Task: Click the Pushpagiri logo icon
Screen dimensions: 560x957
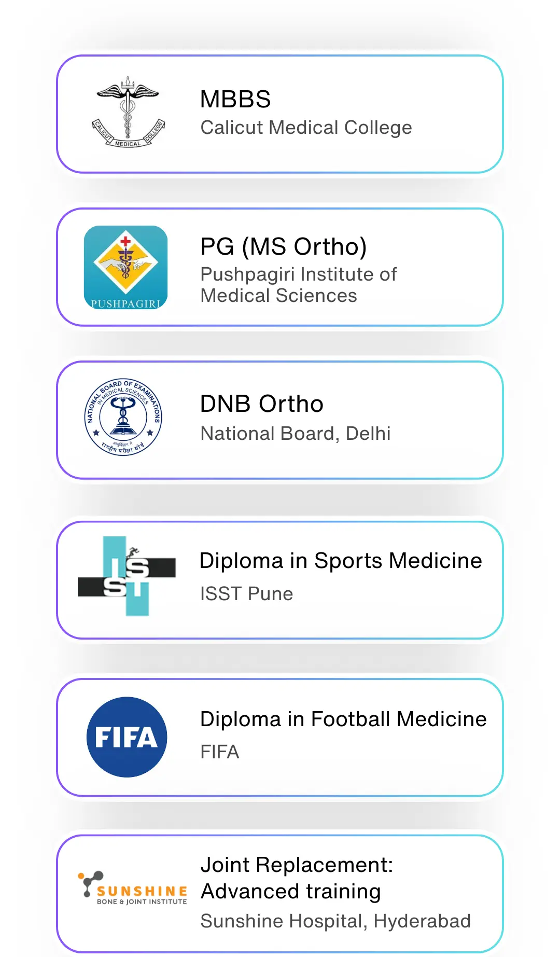Action: coord(125,267)
